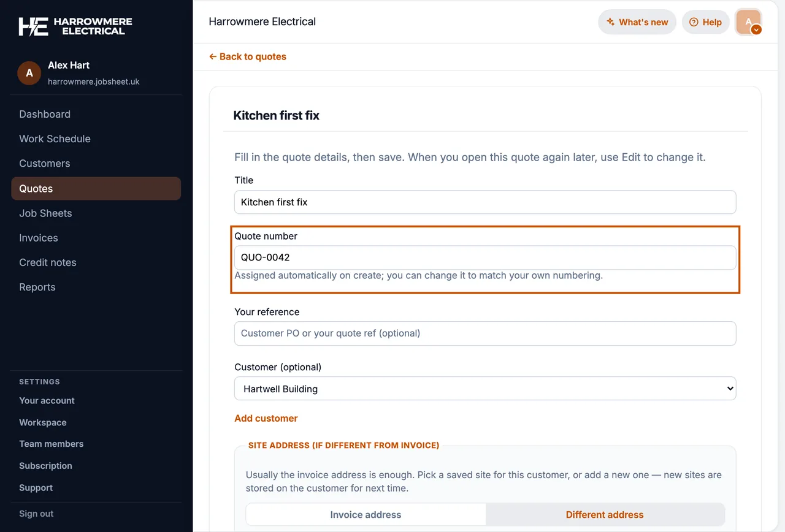
Task: Go to Invoices
Action: tap(39, 238)
